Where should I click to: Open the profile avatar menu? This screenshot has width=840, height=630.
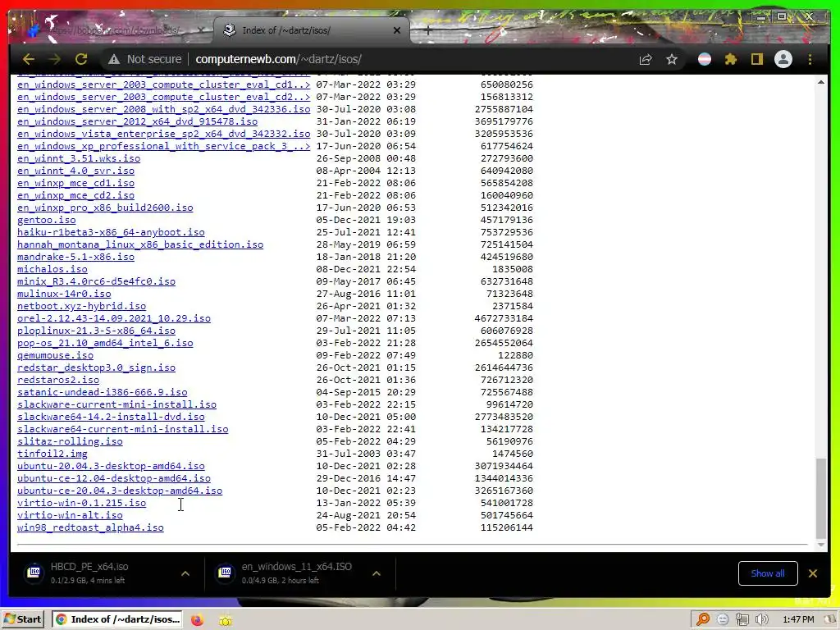[x=783, y=59]
